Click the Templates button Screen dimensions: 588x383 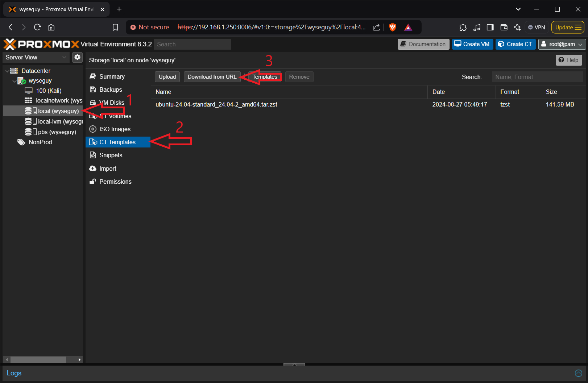265,77
